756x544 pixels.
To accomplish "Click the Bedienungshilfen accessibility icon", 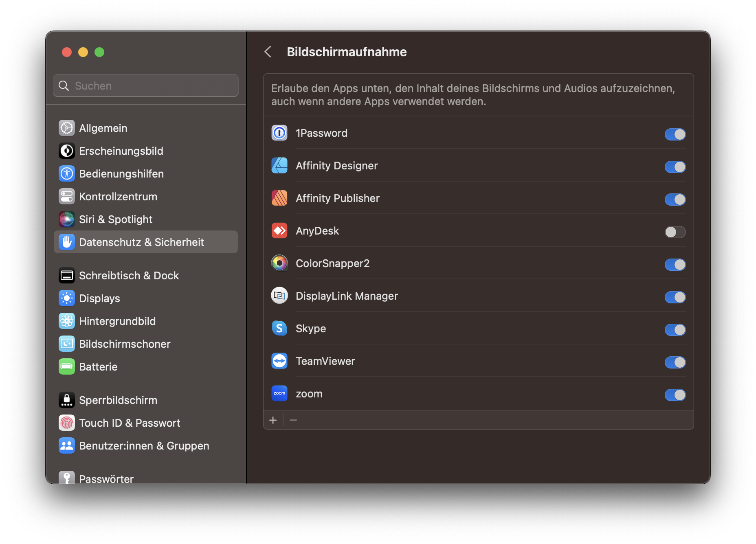I will tap(67, 173).
